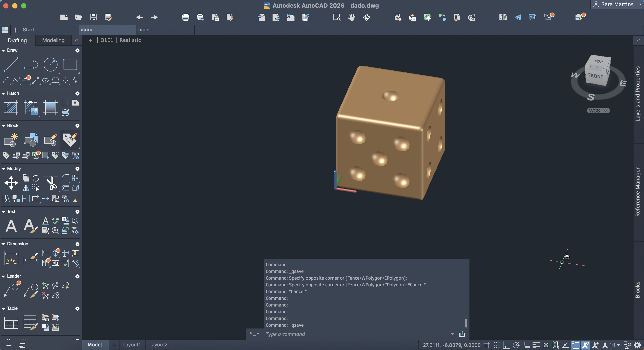Toggle snap mode in status bar
The height and width of the screenshot is (350, 644).
click(x=497, y=345)
